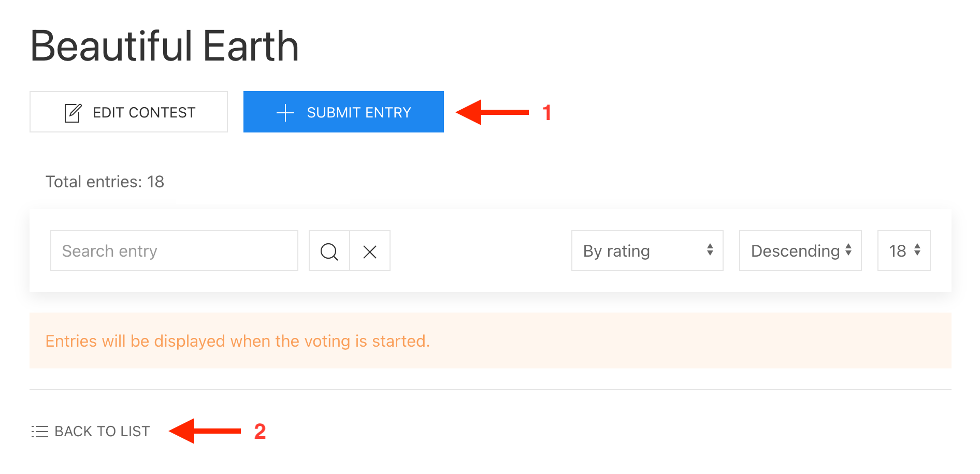Clear the search using the X icon
Screen dimensions: 980x474
pyautogui.click(x=370, y=251)
